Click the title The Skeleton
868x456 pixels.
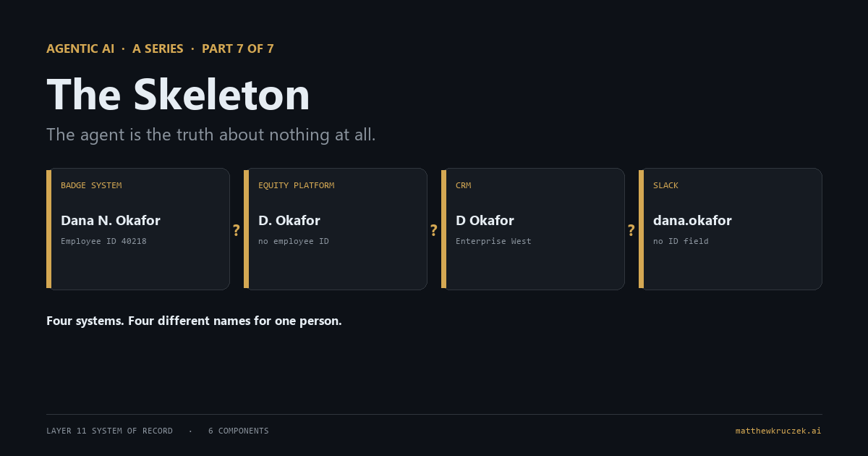[x=178, y=95]
